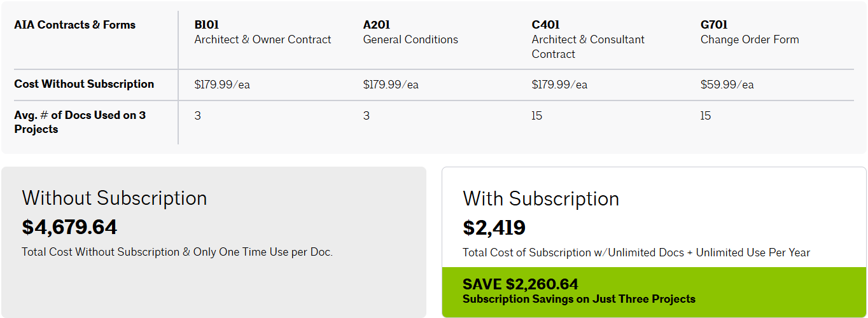The height and width of the screenshot is (318, 868).
Task: Click the A201 document heading
Action: [x=376, y=25]
